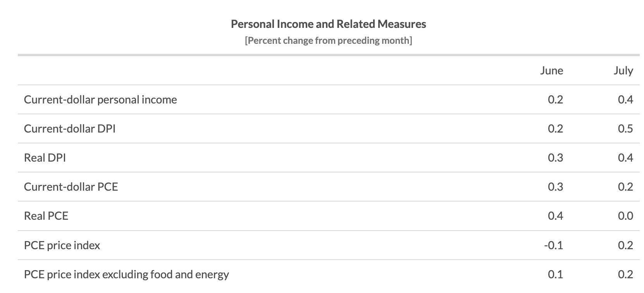Click the Current-dollar DPI row label
The image size is (644, 293).
pos(70,129)
